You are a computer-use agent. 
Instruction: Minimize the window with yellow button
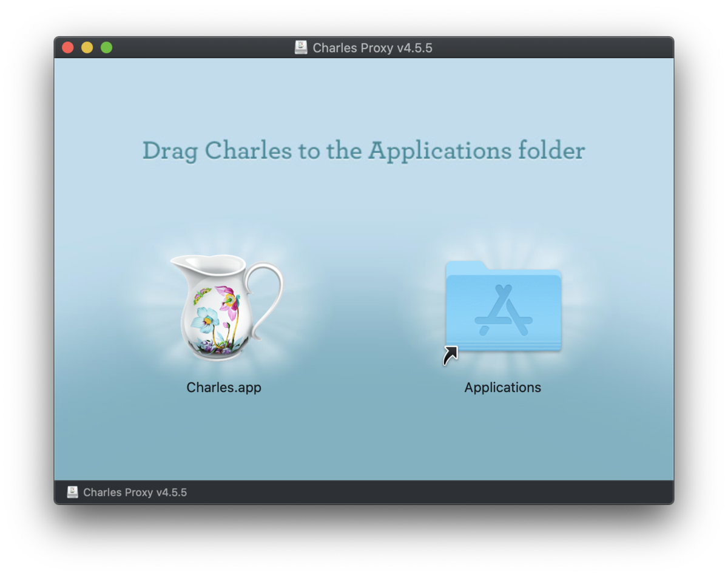click(87, 47)
